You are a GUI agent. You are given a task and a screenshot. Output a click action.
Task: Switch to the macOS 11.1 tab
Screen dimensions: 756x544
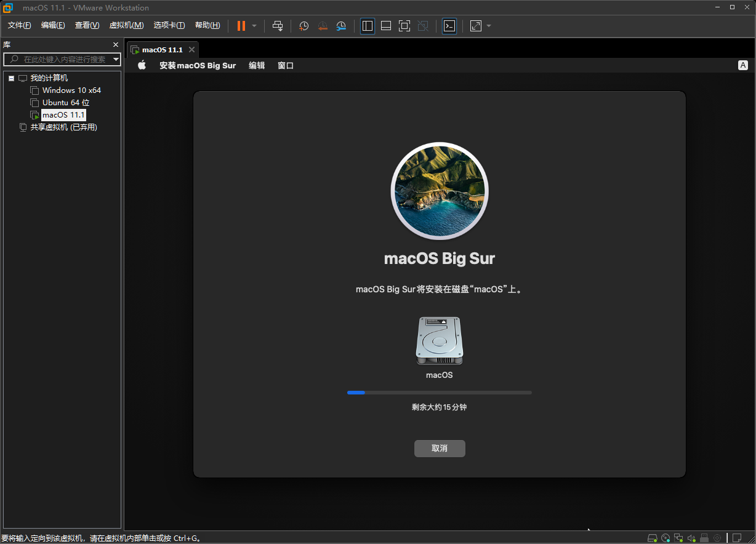163,50
